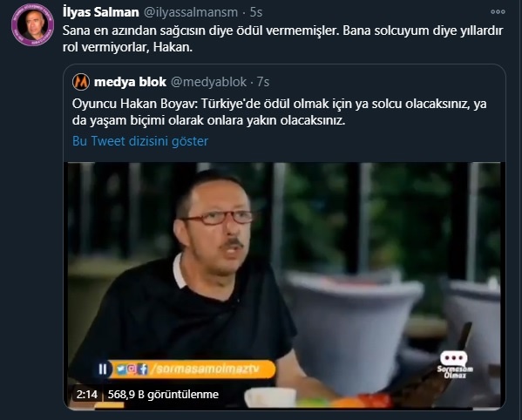Click the /sormasamolmaztv orange banner text
Viewport: 522px width, 420px height.
[205, 369]
